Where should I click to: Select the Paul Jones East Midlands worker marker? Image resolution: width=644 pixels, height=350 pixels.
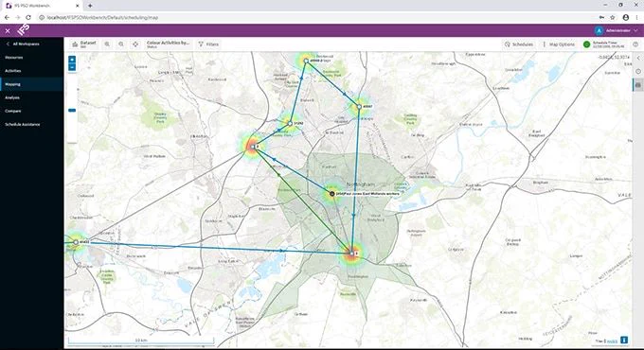point(332,194)
